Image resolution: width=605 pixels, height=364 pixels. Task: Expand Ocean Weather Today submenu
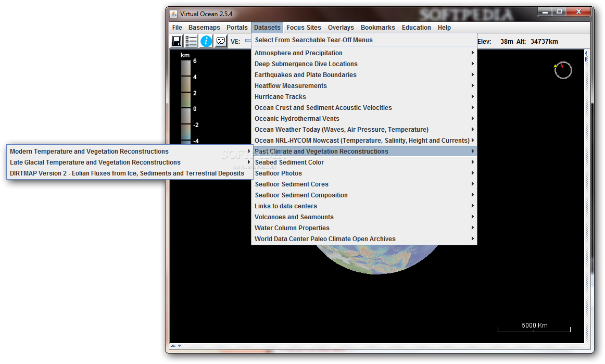click(x=364, y=129)
